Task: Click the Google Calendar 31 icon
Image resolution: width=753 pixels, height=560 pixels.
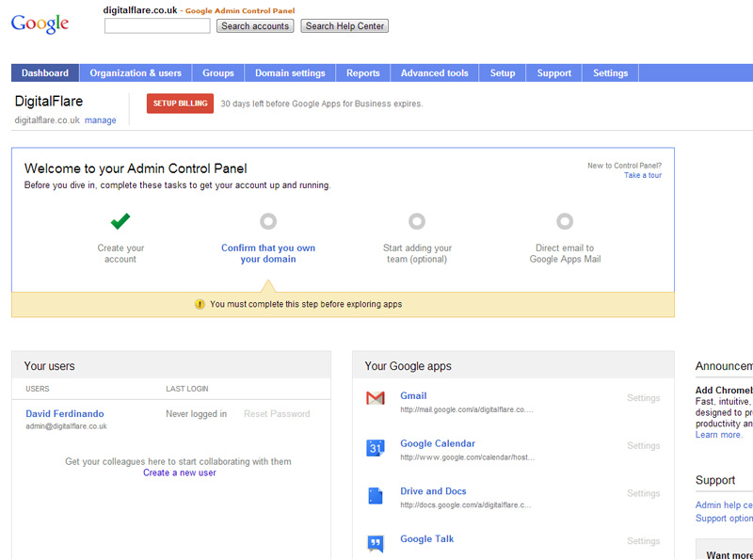Action: point(375,448)
